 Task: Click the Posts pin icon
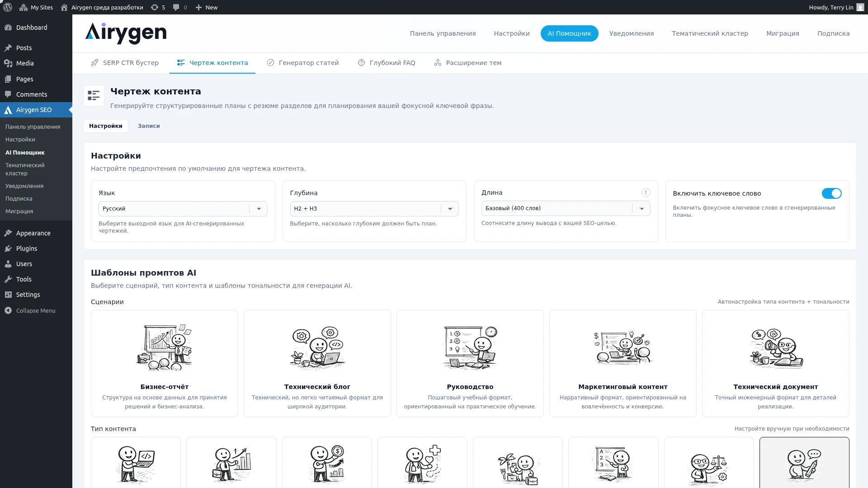point(8,48)
